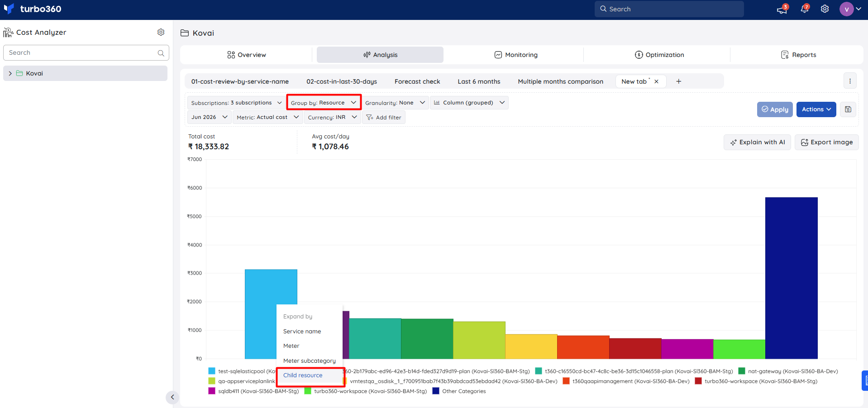Click the Explain with AI button
The image size is (868, 408).
point(758,142)
